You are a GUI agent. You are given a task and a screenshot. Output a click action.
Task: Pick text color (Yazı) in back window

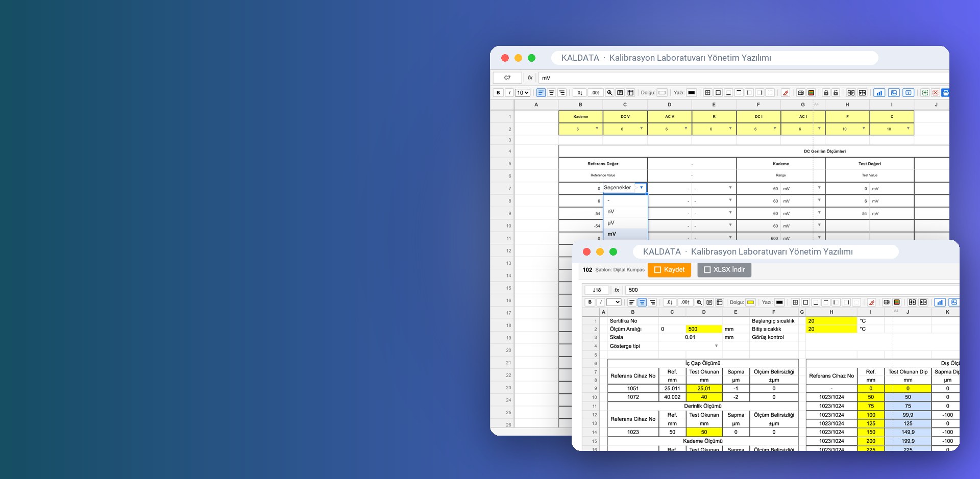pyautogui.click(x=692, y=93)
